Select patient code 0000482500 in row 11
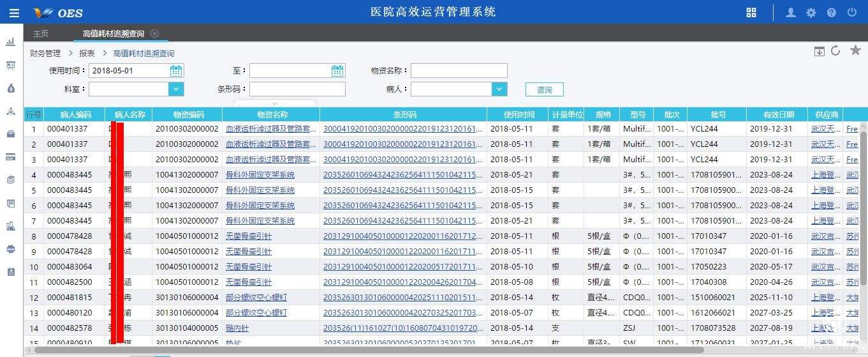This screenshot has width=868, height=357. click(x=70, y=282)
